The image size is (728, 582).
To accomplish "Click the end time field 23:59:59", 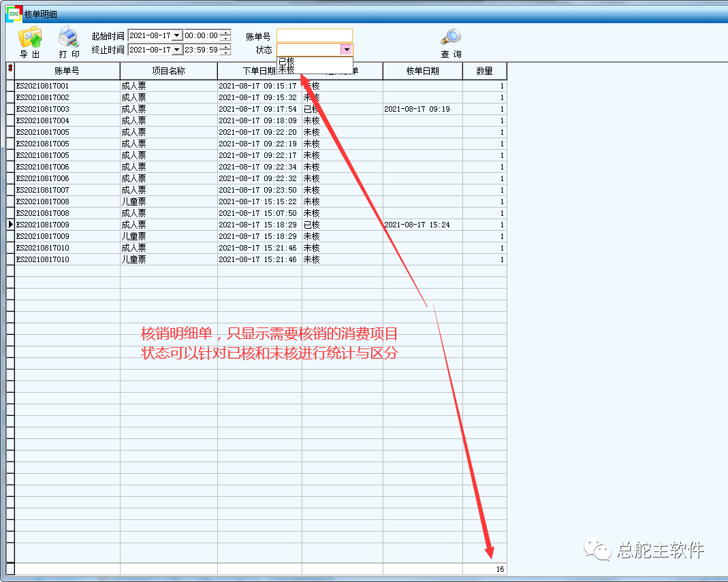I will (202, 50).
